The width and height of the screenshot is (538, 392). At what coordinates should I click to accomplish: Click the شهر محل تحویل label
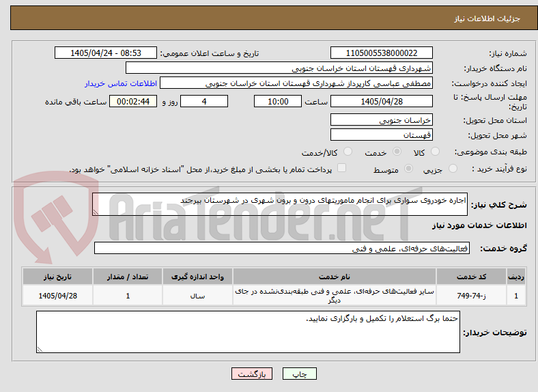497,136
